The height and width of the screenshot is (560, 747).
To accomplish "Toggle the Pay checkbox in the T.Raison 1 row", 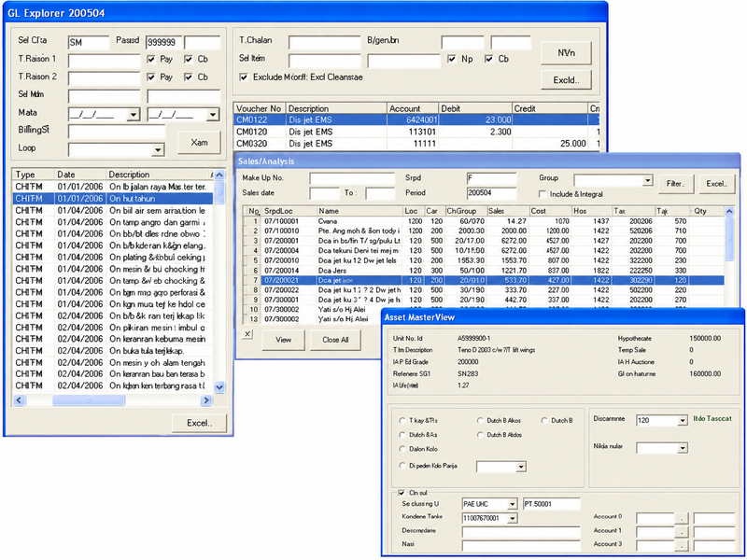I will point(151,59).
